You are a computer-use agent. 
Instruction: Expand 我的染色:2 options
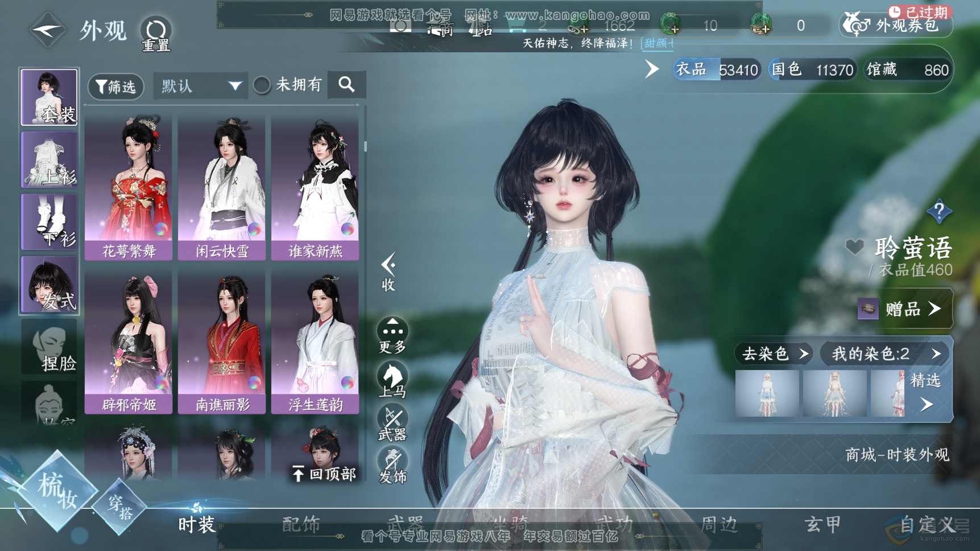[885, 354]
